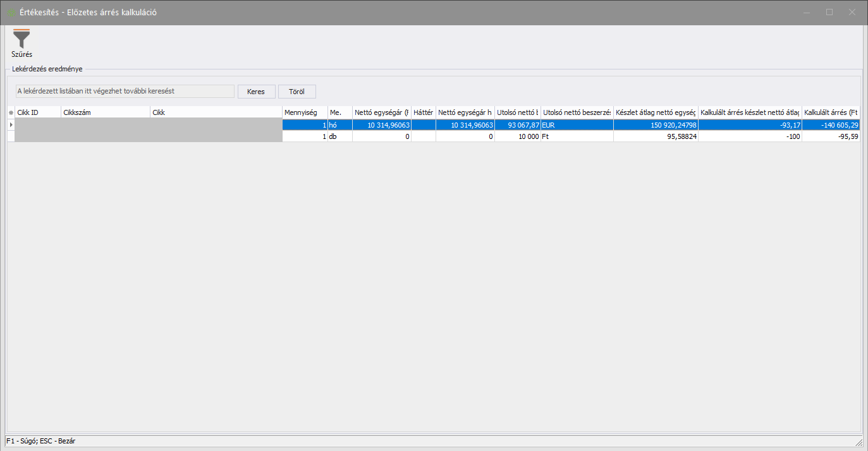
Task: Select the second row with unit db
Action: (x=339, y=136)
